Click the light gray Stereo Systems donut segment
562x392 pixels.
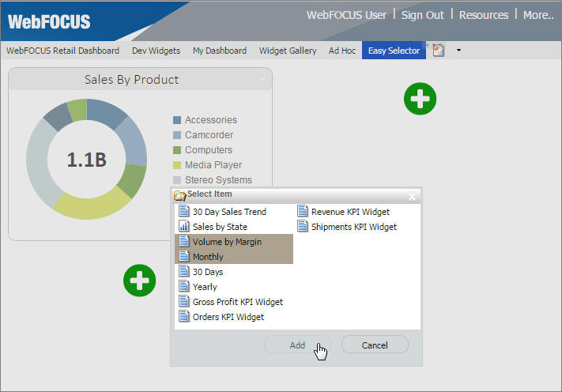(x=40, y=161)
